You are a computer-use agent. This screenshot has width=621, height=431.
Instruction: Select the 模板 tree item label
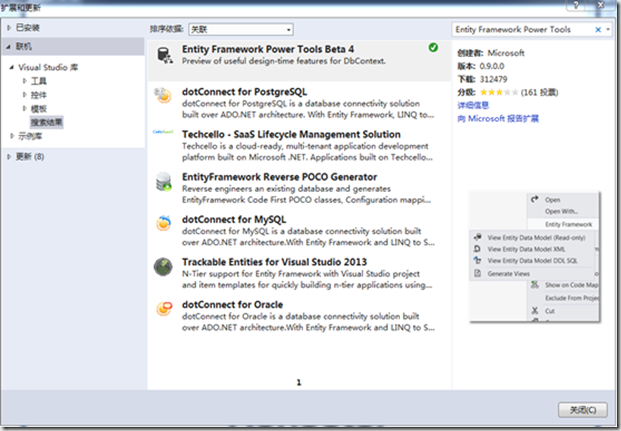[39, 109]
